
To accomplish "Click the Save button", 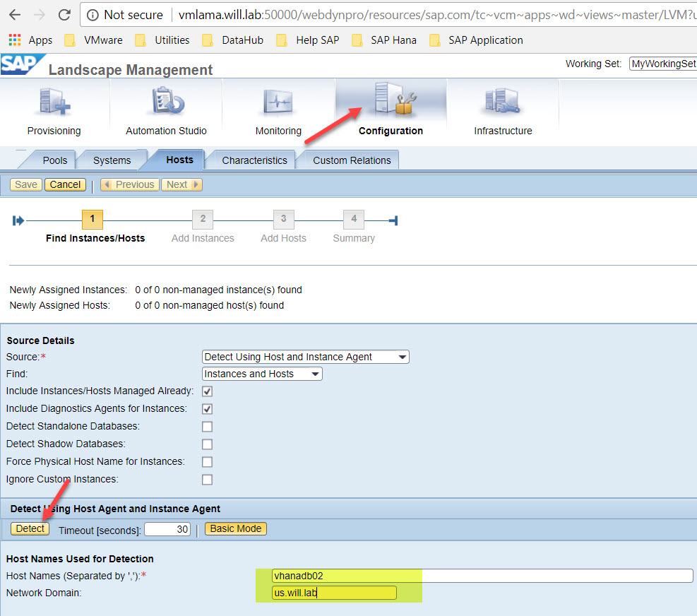I will click(x=26, y=184).
